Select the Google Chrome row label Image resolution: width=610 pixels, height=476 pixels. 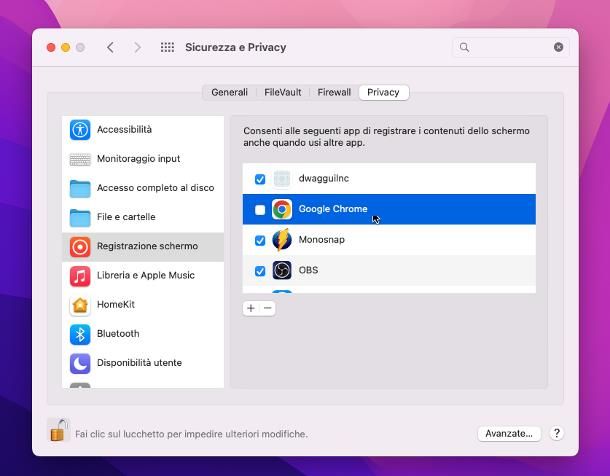point(333,209)
